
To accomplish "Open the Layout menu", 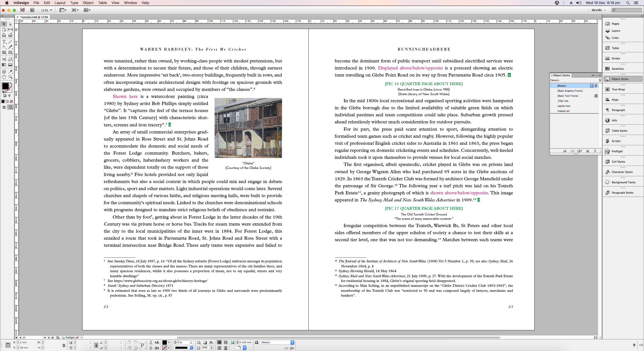I will click(60, 3).
